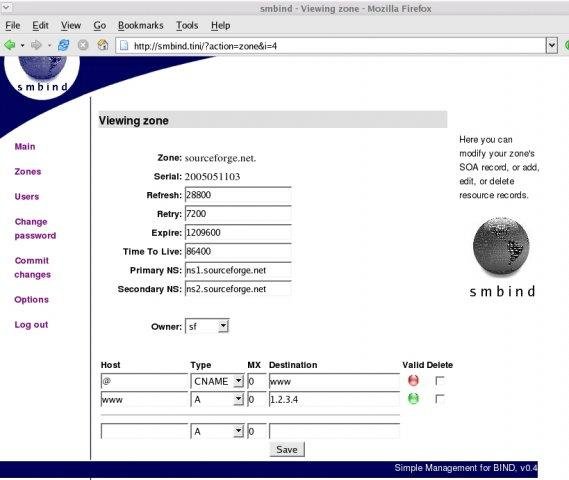Screen dimensions: 569x480
Task: Click the browser Back arrow button
Action: pyautogui.click(x=10, y=45)
